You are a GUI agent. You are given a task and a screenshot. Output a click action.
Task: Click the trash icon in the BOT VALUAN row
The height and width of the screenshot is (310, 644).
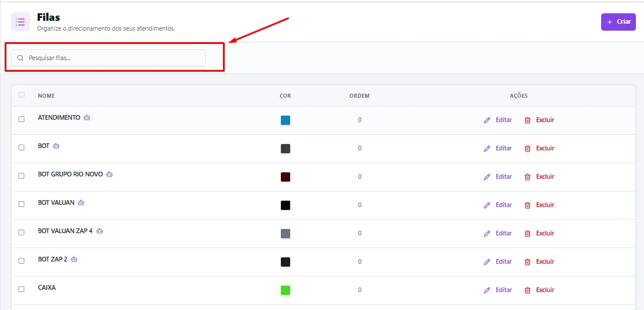click(528, 205)
